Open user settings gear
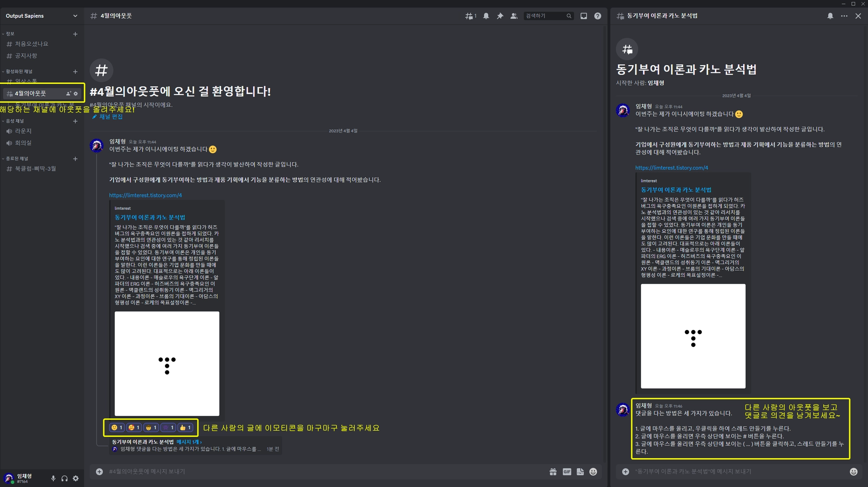 (x=76, y=478)
